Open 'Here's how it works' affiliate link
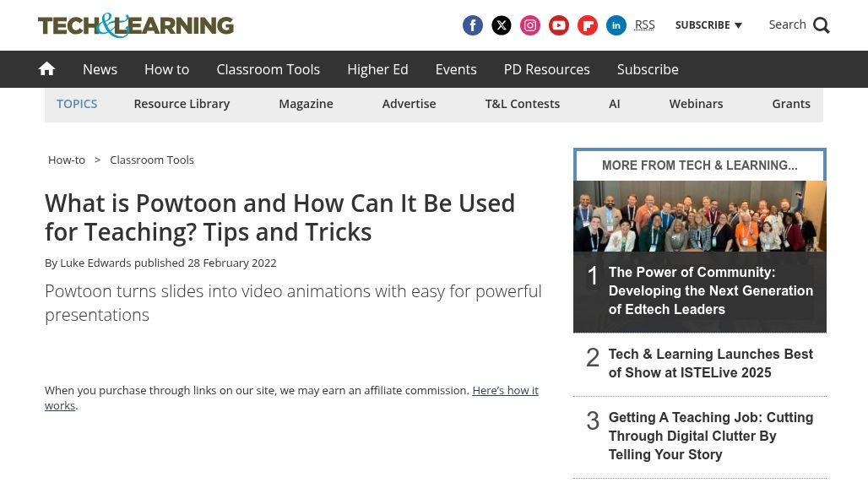The width and height of the screenshot is (868, 488). click(x=505, y=391)
